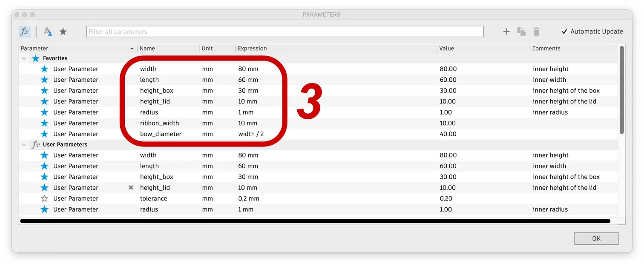Toggle the star of the width row under User Parameters
The width and height of the screenshot is (644, 266).
pyautogui.click(x=44, y=155)
